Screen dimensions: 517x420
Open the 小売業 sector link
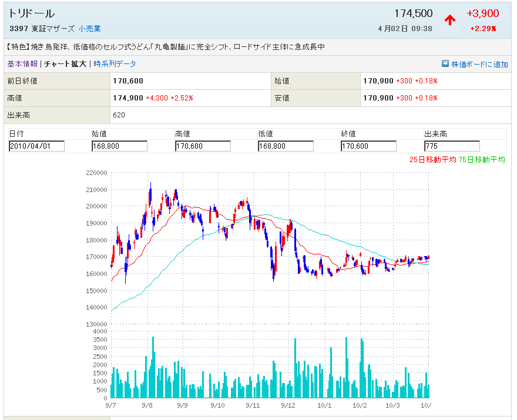tap(90, 28)
